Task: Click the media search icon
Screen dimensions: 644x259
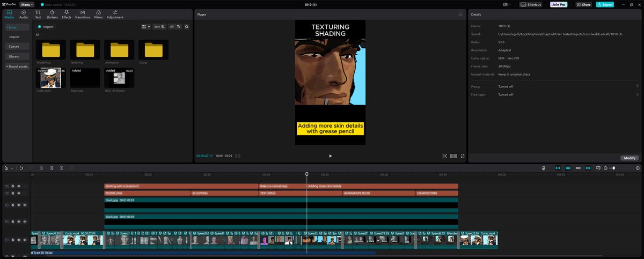Action: tap(187, 26)
